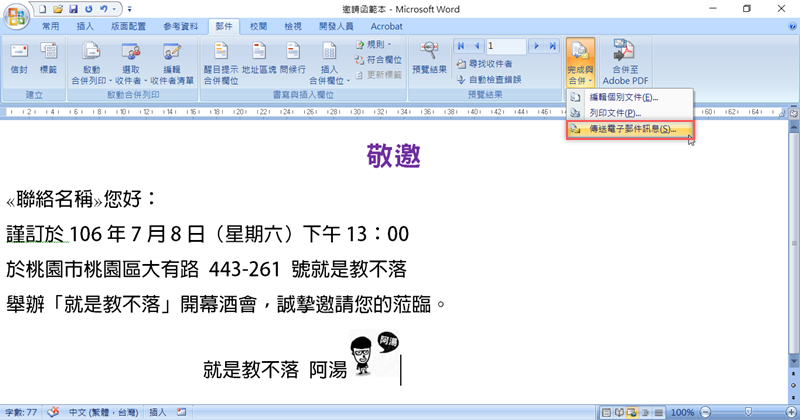Switch to Draft view
The image size is (800, 420).
[659, 412]
